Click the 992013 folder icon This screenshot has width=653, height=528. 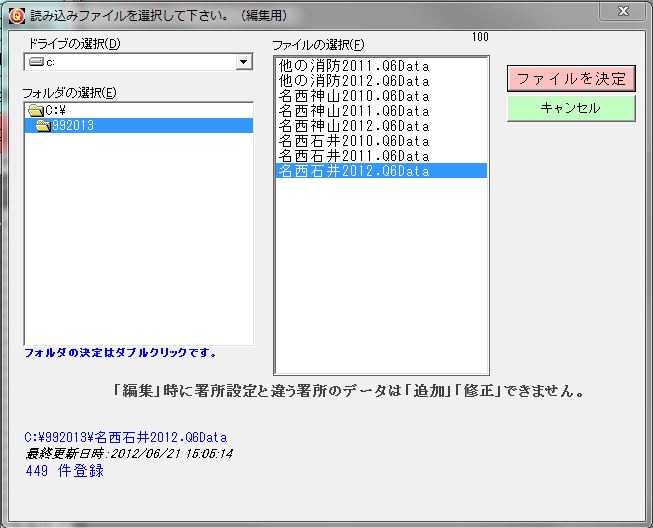tap(43, 126)
